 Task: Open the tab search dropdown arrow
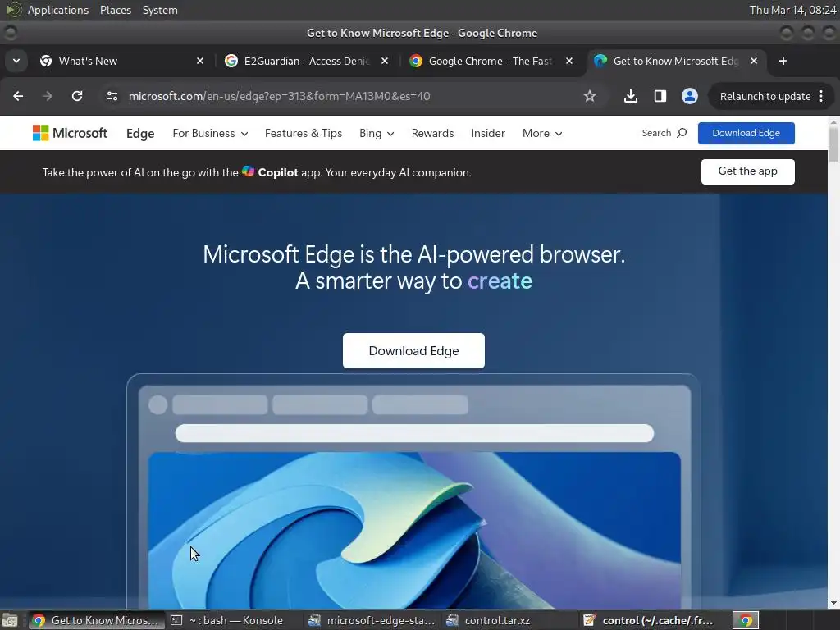[x=16, y=61]
